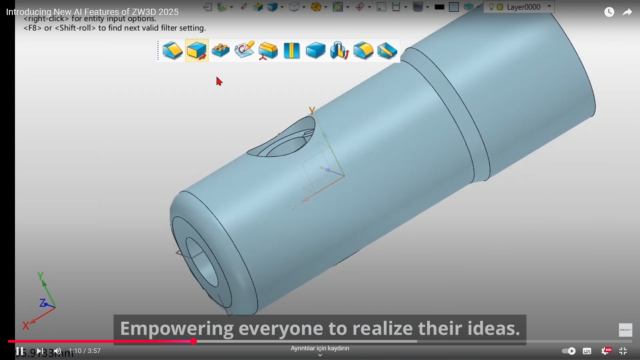This screenshot has height=360, width=640.
Task: Toggle subtitles with the captions button
Action: (x=587, y=351)
